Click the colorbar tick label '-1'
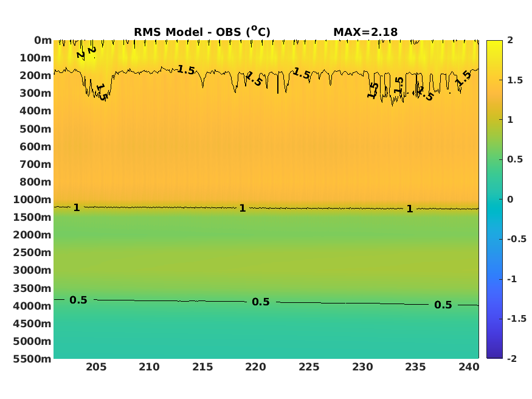This screenshot has width=532, height=399. pyautogui.click(x=512, y=279)
